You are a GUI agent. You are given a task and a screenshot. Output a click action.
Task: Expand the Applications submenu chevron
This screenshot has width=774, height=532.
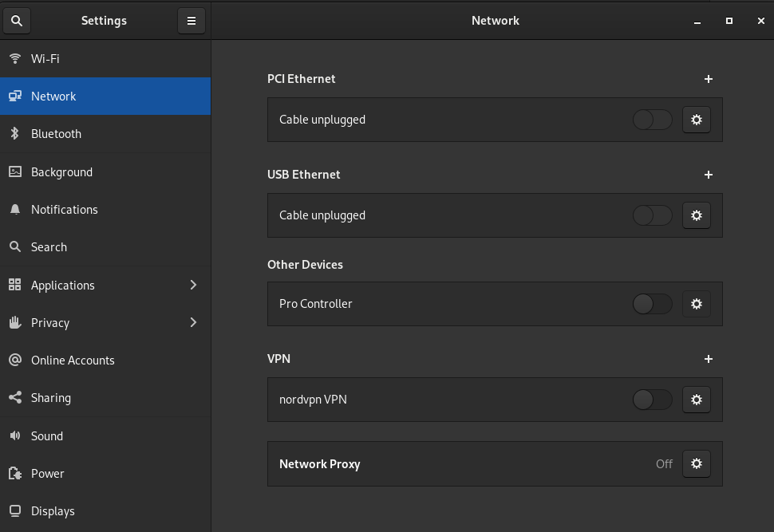point(193,285)
